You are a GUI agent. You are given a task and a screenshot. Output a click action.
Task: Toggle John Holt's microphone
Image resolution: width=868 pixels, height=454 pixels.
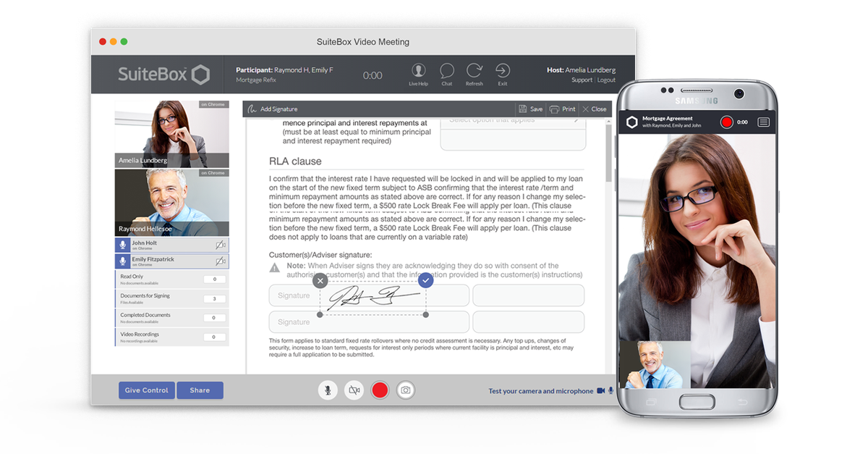point(122,245)
